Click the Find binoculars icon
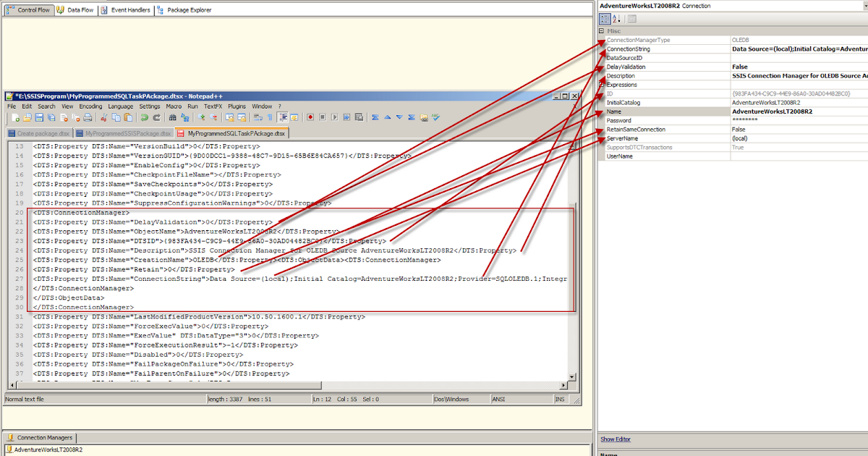Image resolution: width=868 pixels, height=456 pixels. coord(172,117)
